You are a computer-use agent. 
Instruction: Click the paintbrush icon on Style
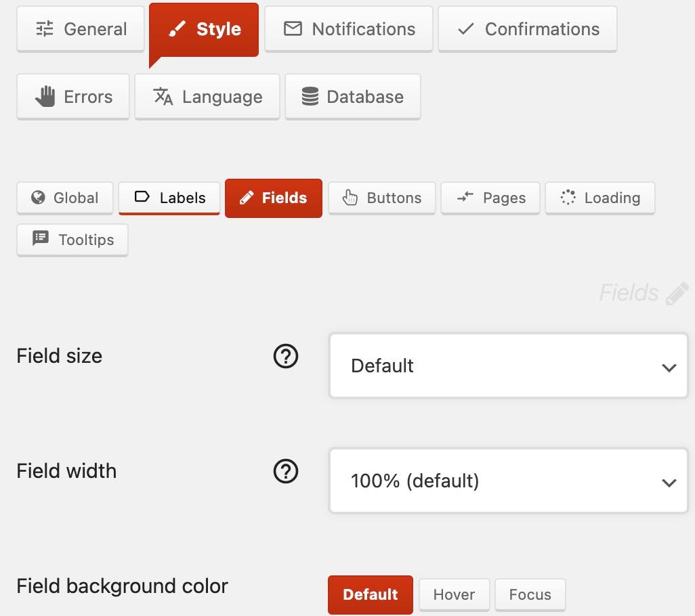coord(177,29)
